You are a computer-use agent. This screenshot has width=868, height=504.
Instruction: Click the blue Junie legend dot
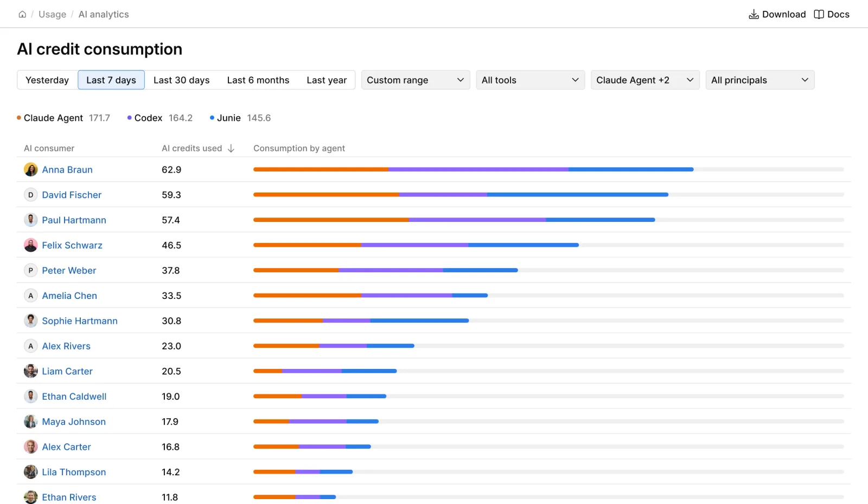point(212,118)
